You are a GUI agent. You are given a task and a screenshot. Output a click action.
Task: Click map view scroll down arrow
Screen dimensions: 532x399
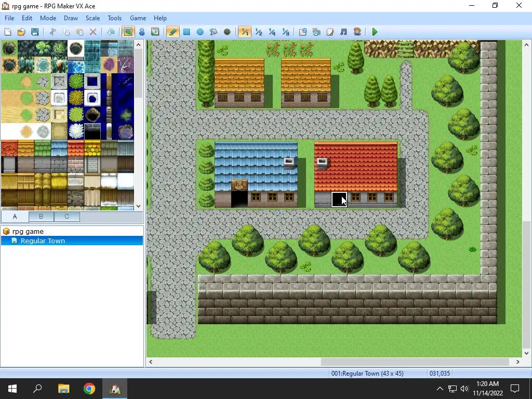[x=527, y=353]
